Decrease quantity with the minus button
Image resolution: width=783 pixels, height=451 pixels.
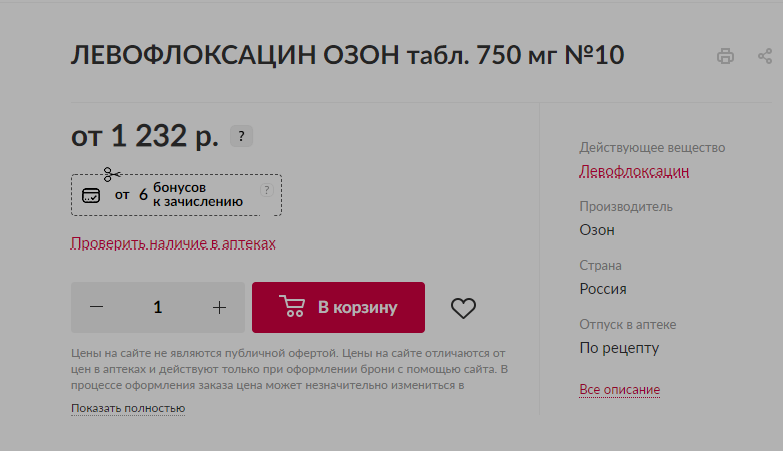(97, 307)
